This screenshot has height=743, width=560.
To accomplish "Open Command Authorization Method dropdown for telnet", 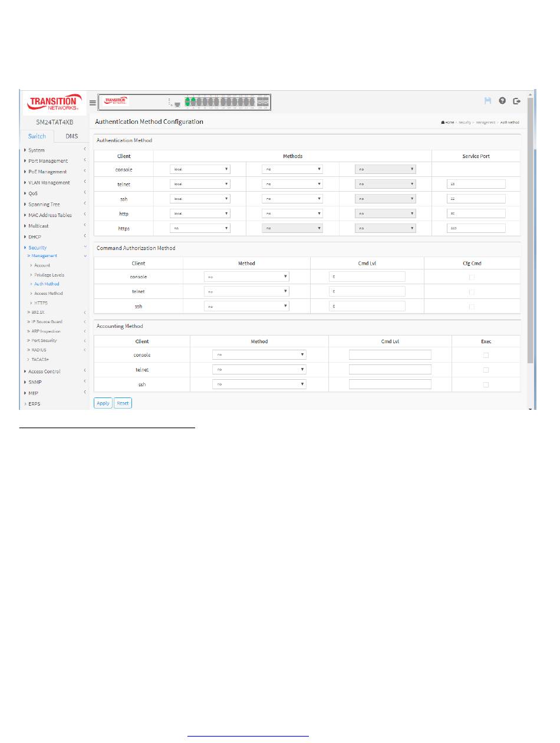I will 246,291.
